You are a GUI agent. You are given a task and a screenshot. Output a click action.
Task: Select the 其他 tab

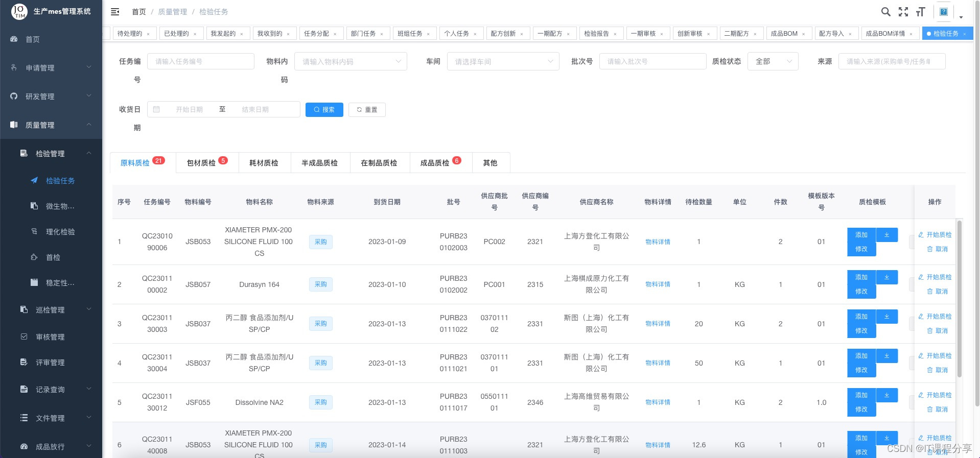click(491, 163)
